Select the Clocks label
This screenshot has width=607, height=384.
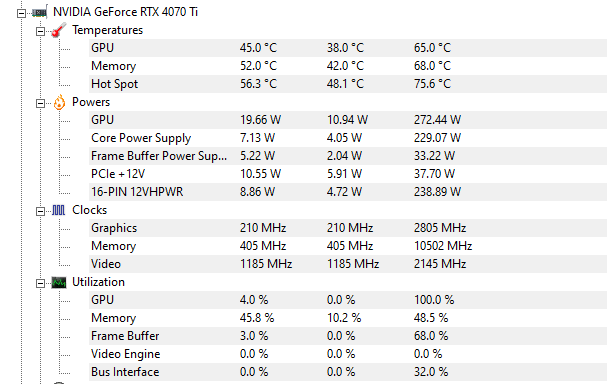click(x=89, y=210)
